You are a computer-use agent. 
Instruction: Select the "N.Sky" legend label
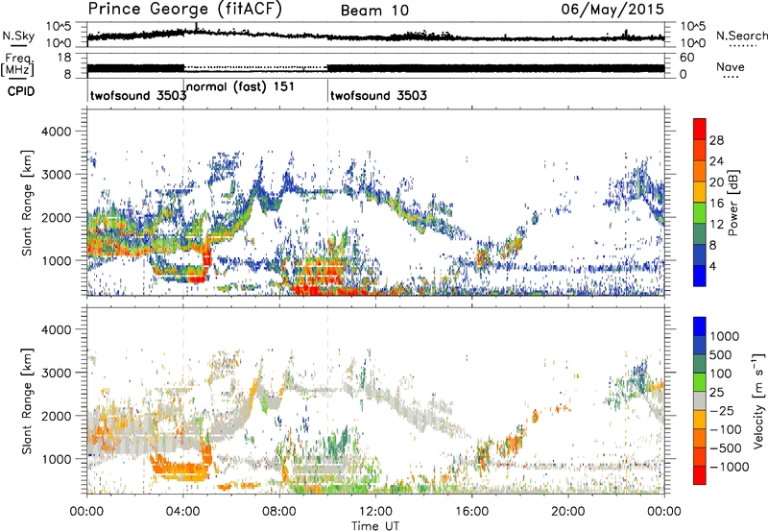click(x=18, y=36)
